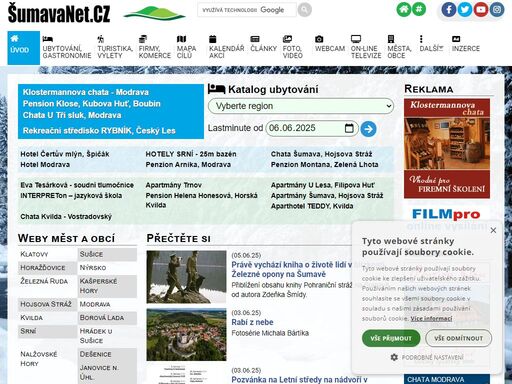
Task: Open Chata Šumava, Hojsova Stráž link
Action: [321, 154]
